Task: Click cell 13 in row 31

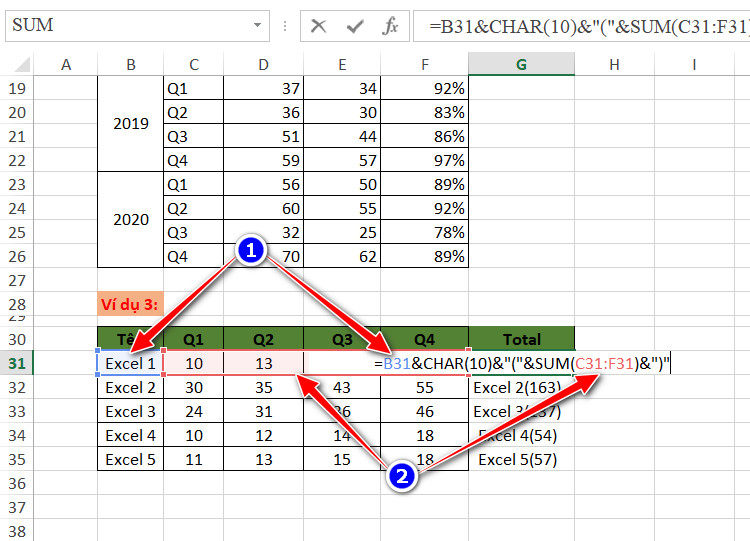Action: pos(263,363)
